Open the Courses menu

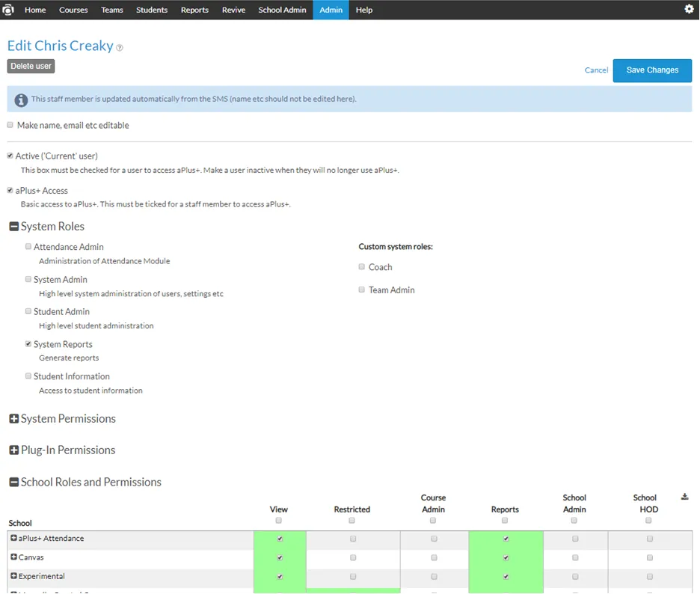[73, 10]
